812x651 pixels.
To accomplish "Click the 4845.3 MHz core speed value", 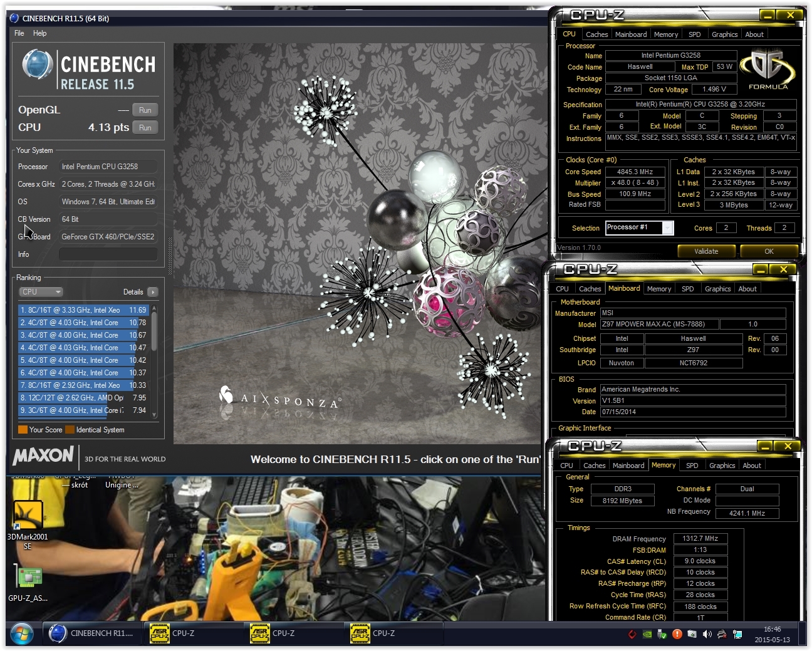I will [635, 172].
